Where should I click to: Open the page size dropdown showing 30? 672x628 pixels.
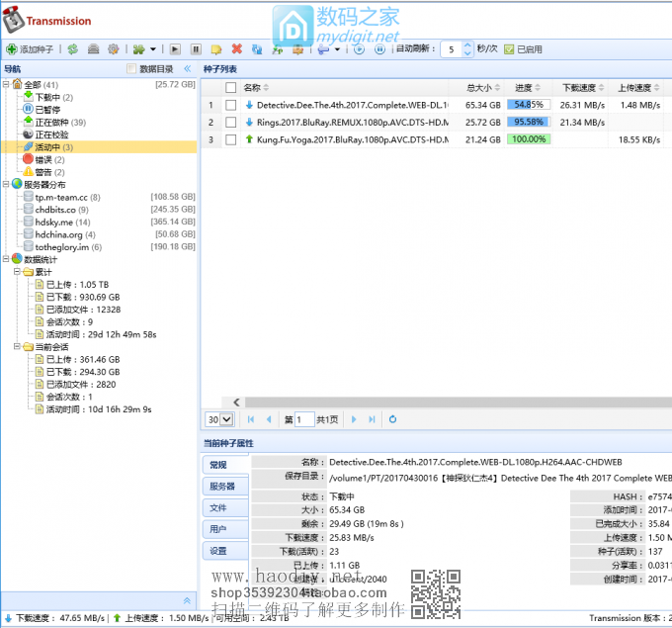click(219, 419)
